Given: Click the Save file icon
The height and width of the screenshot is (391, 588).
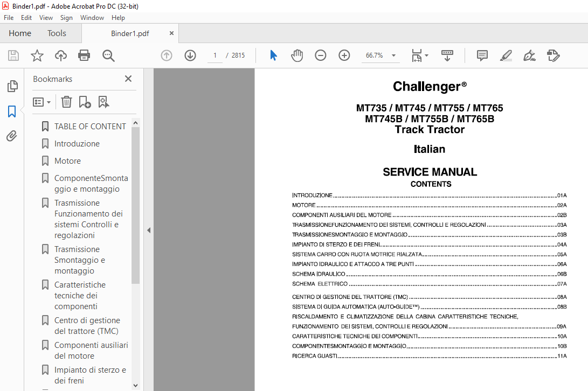Looking at the screenshot, I should (x=13, y=55).
